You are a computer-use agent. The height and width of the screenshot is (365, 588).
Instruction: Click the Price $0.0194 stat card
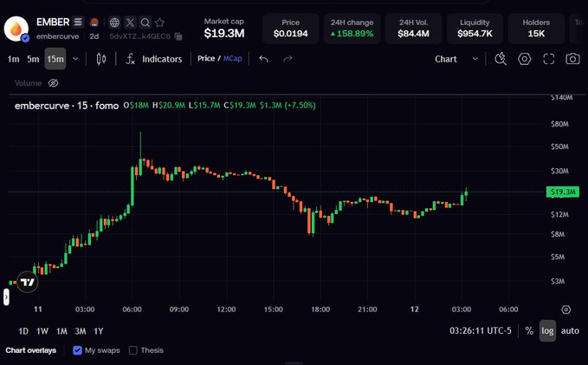[291, 29]
